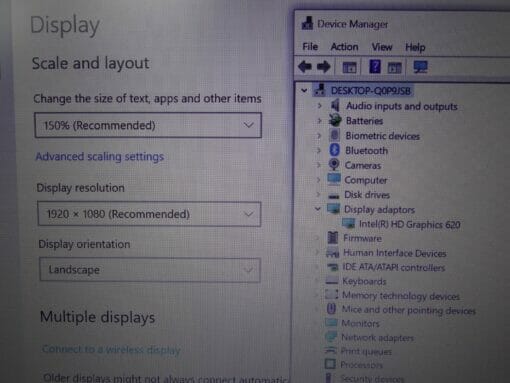
Task: Select the IDE ATA/ATAPI controllers label
Action: [x=394, y=267]
